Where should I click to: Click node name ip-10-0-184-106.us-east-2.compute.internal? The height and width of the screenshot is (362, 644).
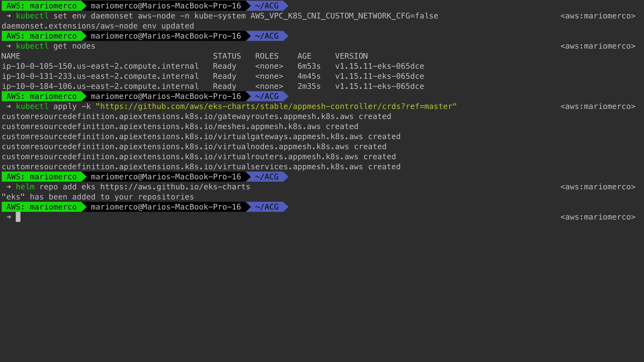coord(100,86)
